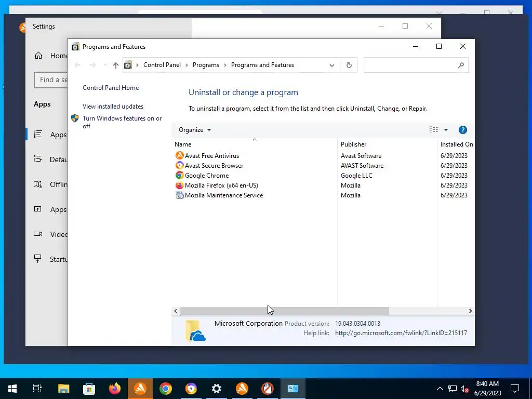Click the Avast Free Antivirus program icon
This screenshot has height=399, width=532.
click(x=179, y=156)
